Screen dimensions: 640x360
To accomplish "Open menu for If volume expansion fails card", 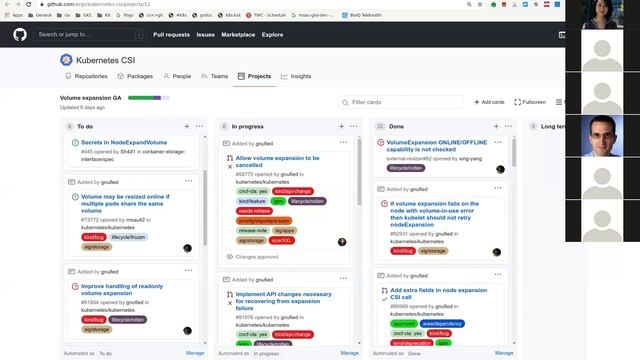I will [x=498, y=188].
